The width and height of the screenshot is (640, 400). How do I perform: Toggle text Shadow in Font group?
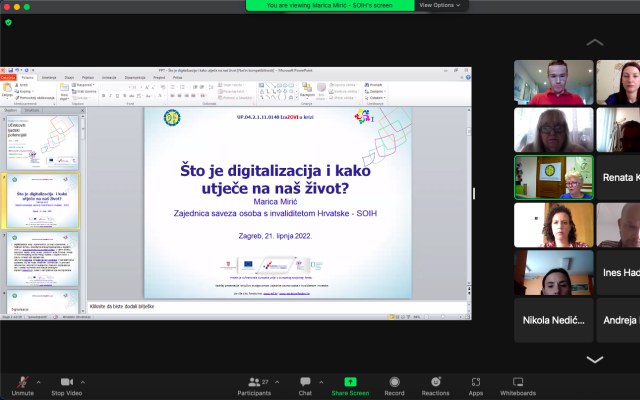[124, 96]
